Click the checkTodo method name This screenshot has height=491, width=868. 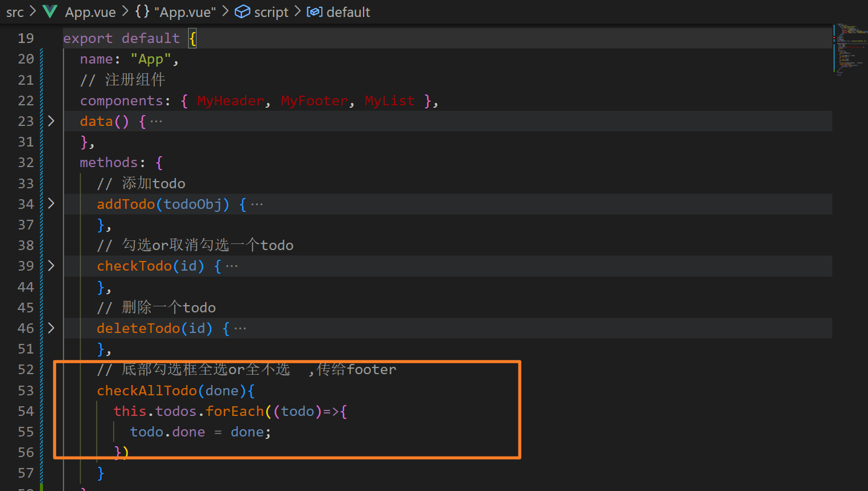tap(134, 266)
